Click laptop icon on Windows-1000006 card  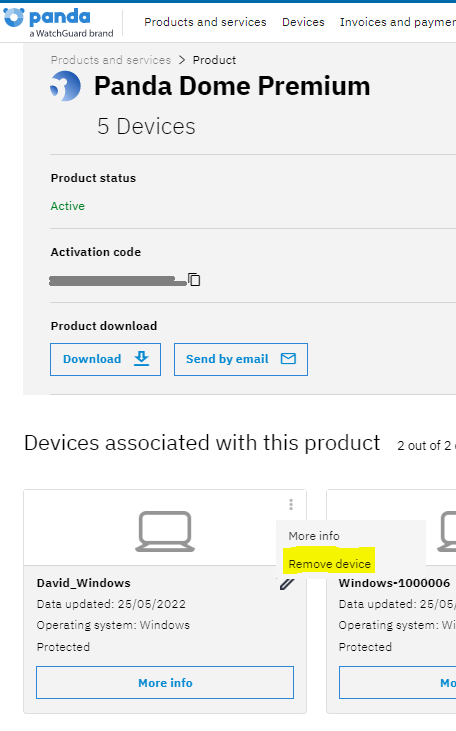447,531
